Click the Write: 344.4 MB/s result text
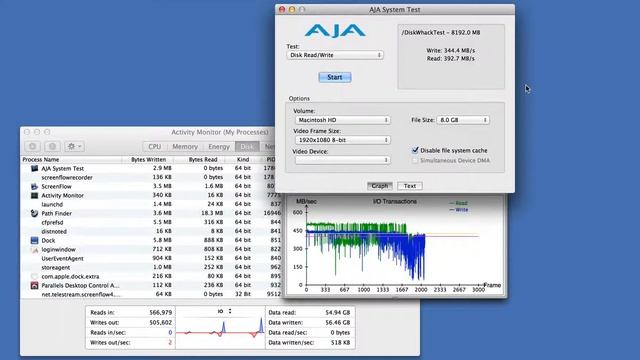This screenshot has width=640, height=360. [451, 51]
